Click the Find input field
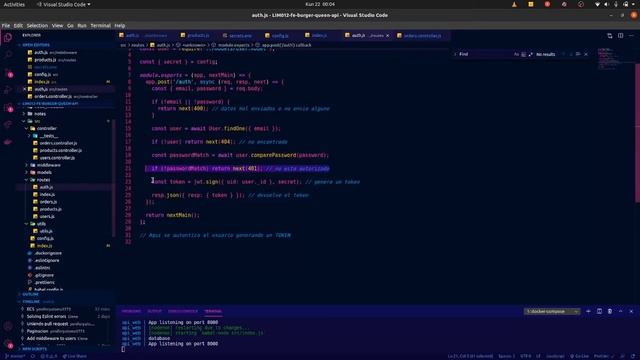 (x=484, y=54)
